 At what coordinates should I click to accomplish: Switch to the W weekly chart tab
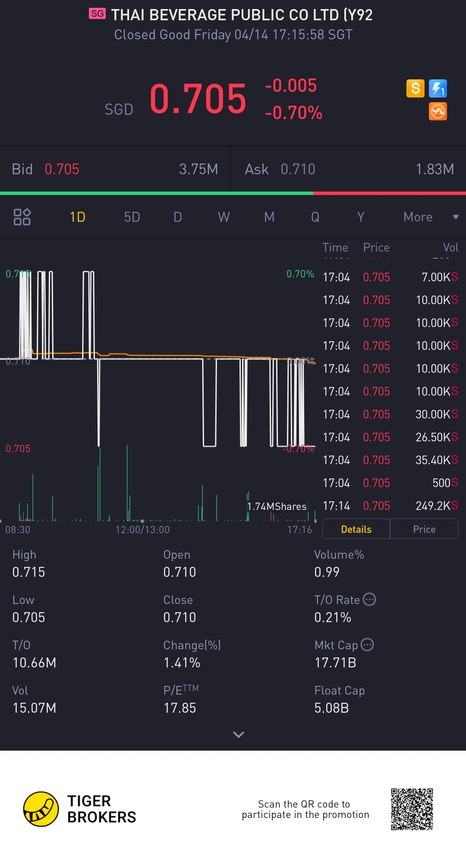[224, 217]
